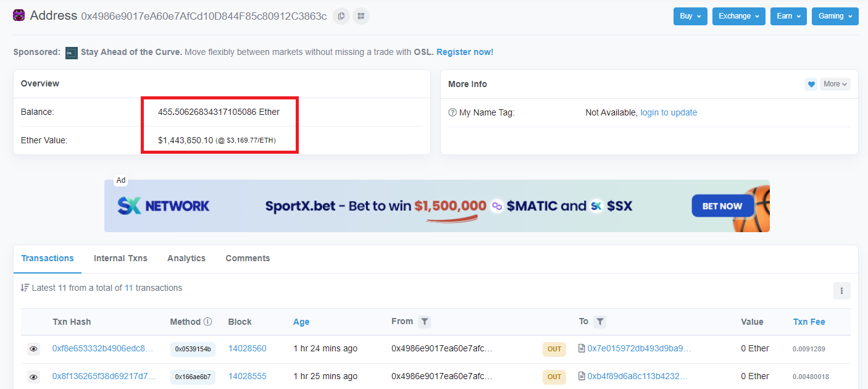This screenshot has width=868, height=389.
Task: Expand the Earn dropdown
Action: click(x=788, y=16)
